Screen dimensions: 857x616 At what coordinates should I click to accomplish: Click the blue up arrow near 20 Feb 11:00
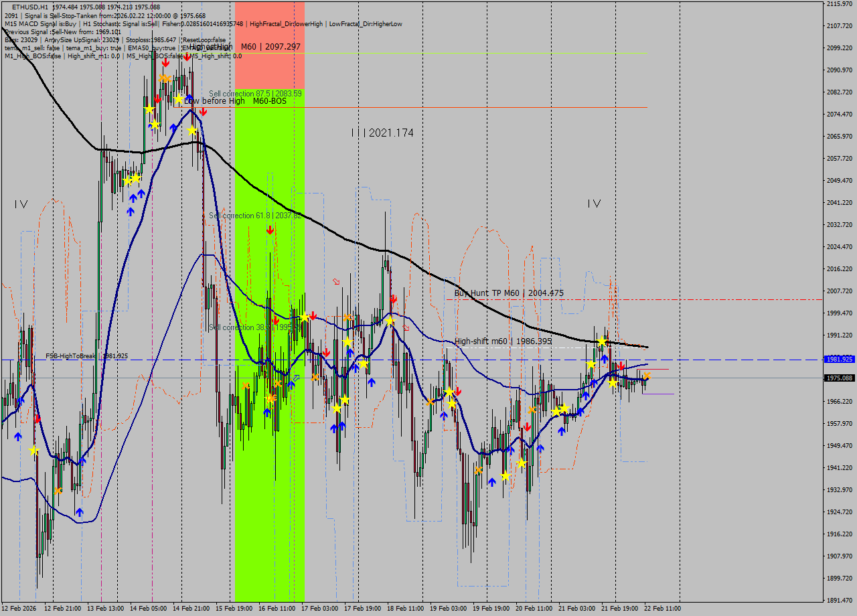[540, 448]
